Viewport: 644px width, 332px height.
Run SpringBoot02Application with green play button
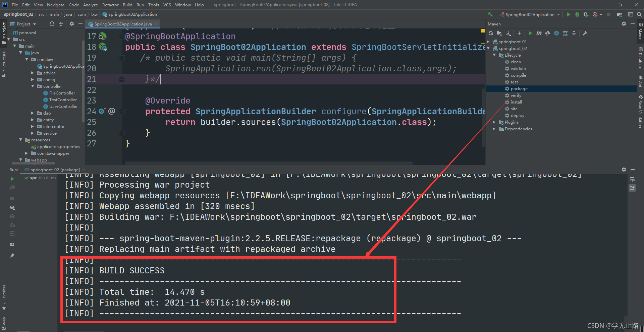569,14
